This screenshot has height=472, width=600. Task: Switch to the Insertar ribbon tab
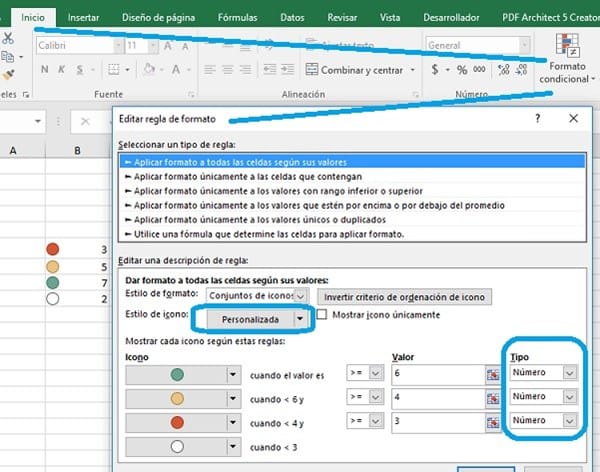click(83, 17)
